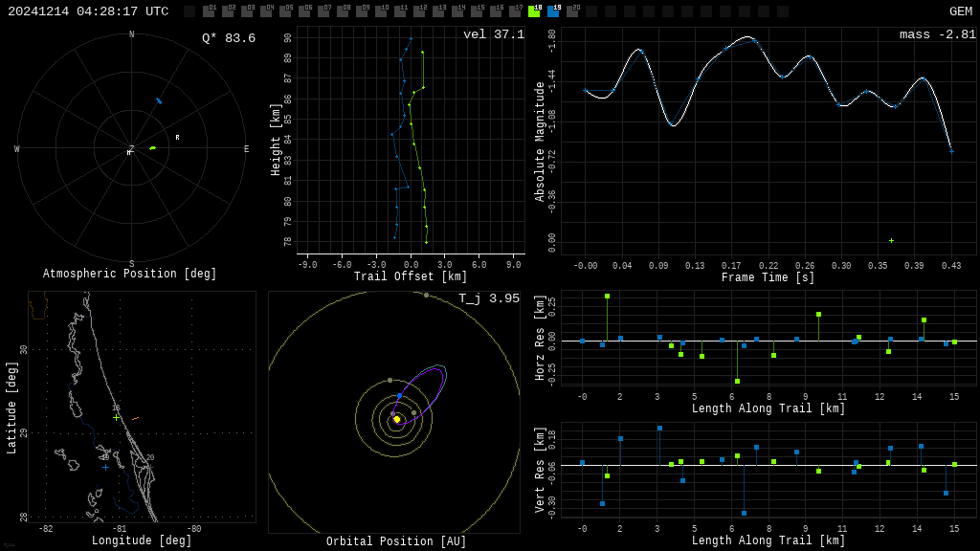Click the T_j 3.95 Tisserand value
This screenshot has height=551, width=980.
coord(488,299)
